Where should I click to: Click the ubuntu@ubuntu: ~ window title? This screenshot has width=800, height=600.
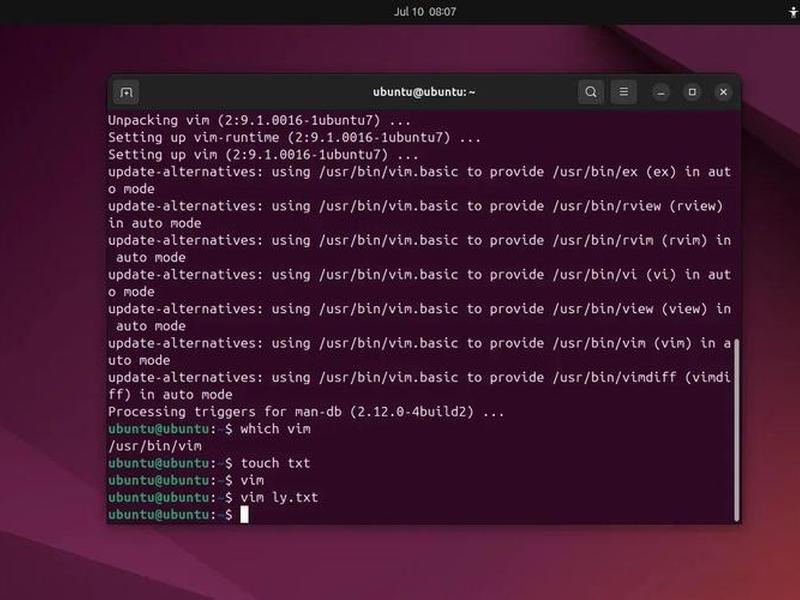click(x=424, y=92)
